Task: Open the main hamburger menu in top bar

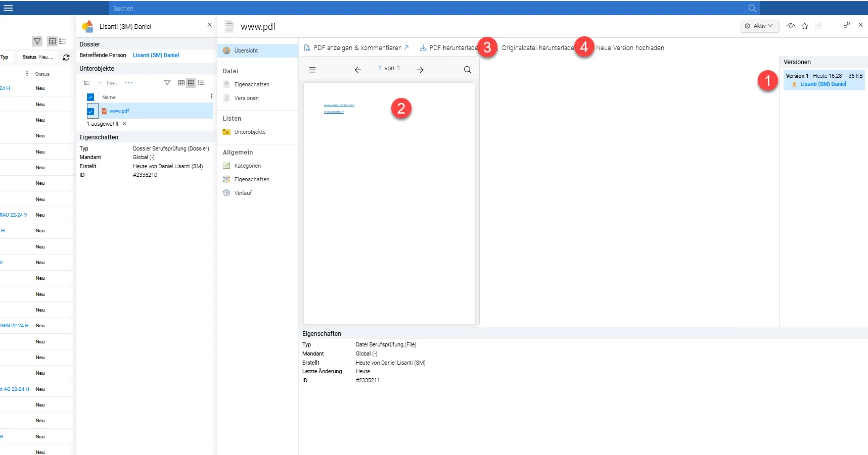Action: tap(8, 8)
